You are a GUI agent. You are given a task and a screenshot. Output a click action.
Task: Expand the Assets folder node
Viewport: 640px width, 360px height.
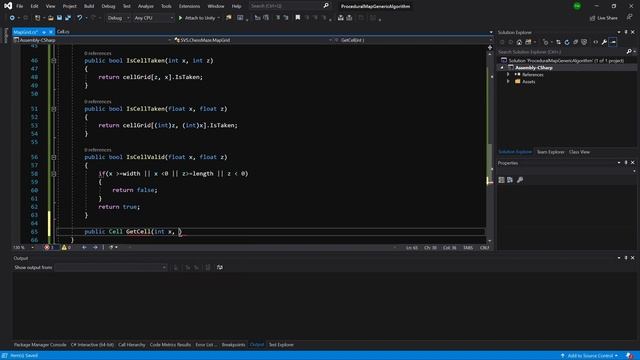508,82
